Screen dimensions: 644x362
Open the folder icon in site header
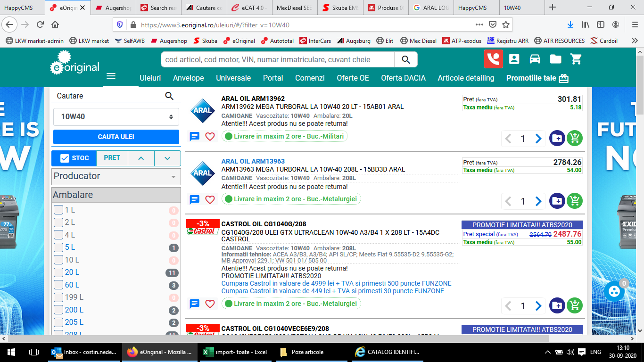[555, 59]
